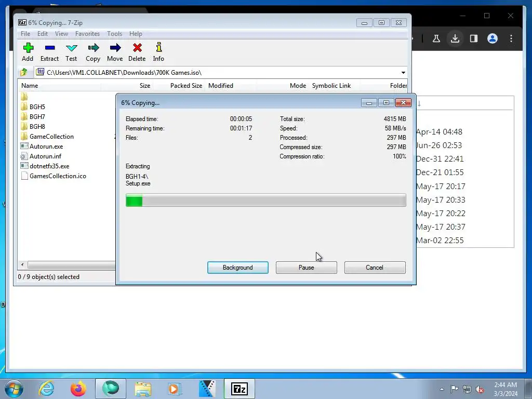The width and height of the screenshot is (532, 399).
Task: Sort by Mode column header
Action: click(x=283, y=86)
